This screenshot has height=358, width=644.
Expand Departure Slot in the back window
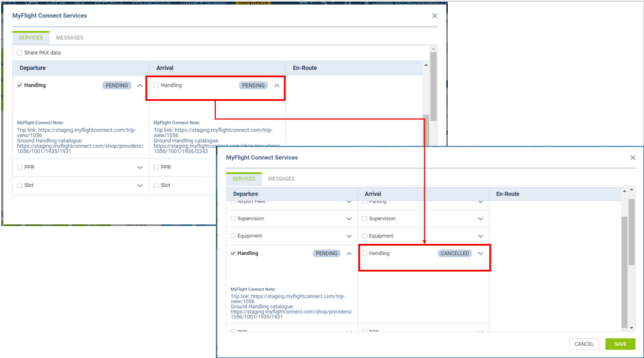click(140, 186)
